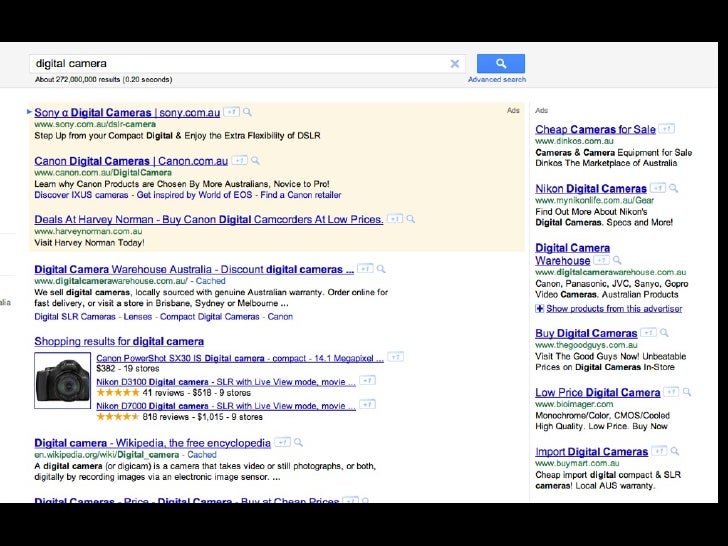
Task: Open the Digital Camera Warehouse Australia result title
Action: point(194,269)
